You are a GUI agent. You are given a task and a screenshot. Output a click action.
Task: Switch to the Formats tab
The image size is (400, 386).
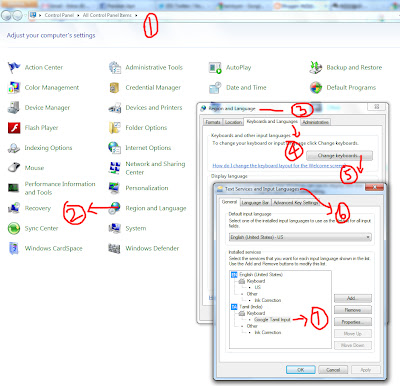click(213, 122)
